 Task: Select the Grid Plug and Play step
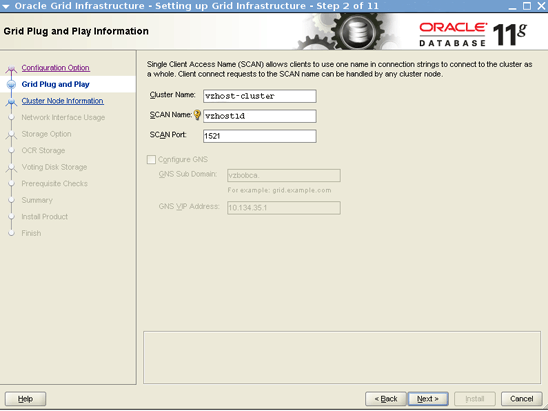coord(56,84)
